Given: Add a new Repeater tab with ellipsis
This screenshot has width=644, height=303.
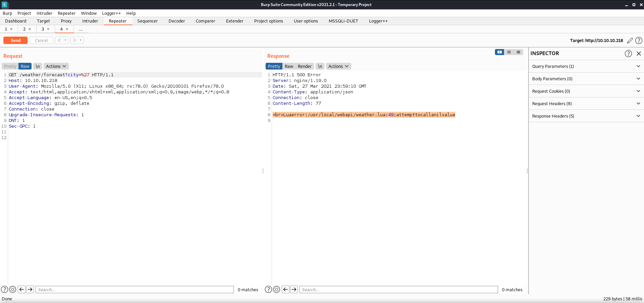Looking at the screenshot, I should pos(81,29).
